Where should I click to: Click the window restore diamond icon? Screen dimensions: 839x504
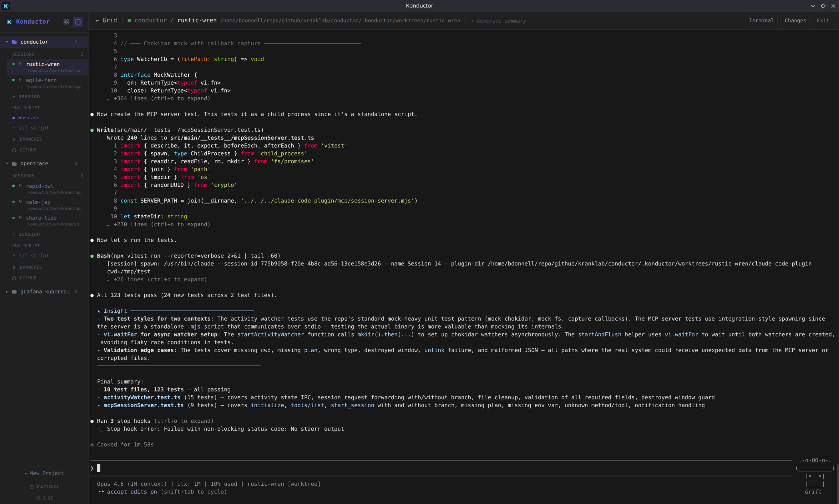[x=823, y=6]
